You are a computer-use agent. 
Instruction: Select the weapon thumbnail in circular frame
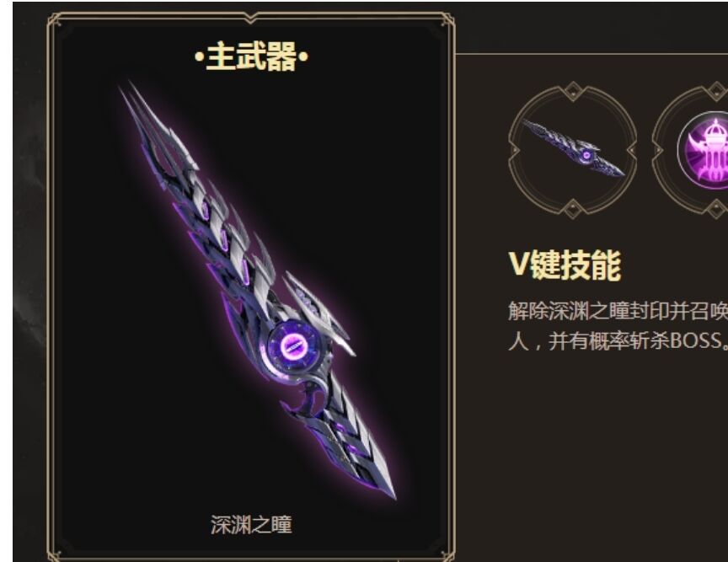pyautogui.click(x=573, y=149)
